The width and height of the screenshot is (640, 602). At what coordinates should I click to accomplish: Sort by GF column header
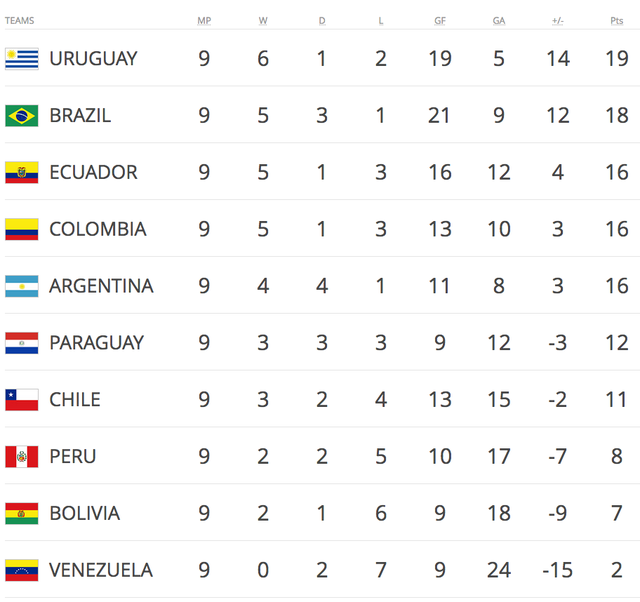(x=440, y=20)
